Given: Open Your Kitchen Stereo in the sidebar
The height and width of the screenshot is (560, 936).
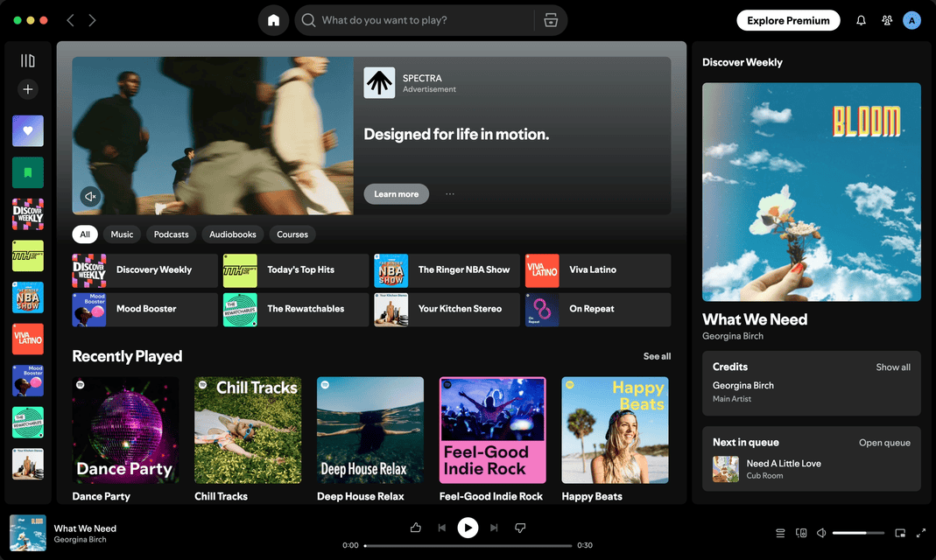Looking at the screenshot, I should click(28, 464).
